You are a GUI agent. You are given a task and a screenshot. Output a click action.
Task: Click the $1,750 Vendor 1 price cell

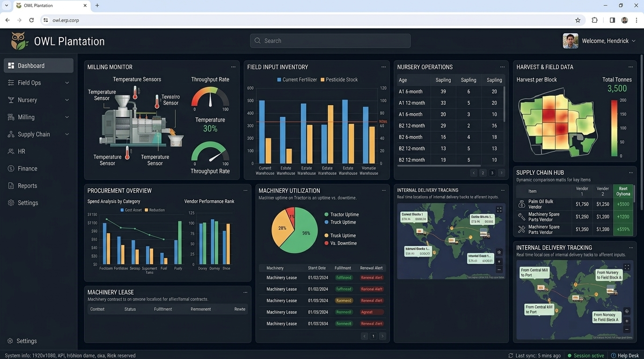pos(582,204)
